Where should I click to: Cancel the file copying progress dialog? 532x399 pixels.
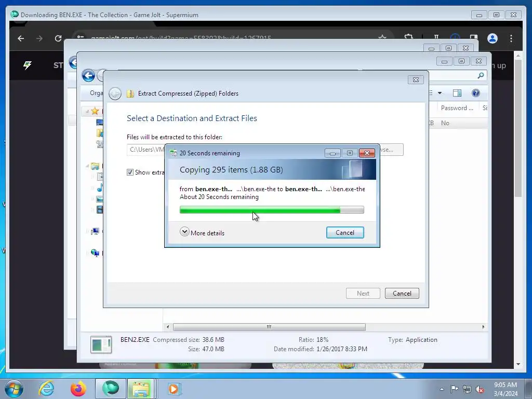coord(345,232)
